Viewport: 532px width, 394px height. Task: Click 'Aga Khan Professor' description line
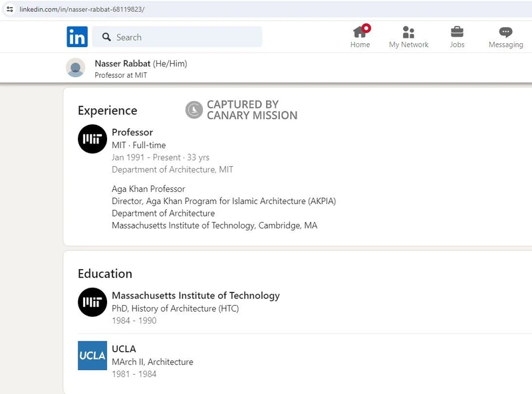click(148, 189)
